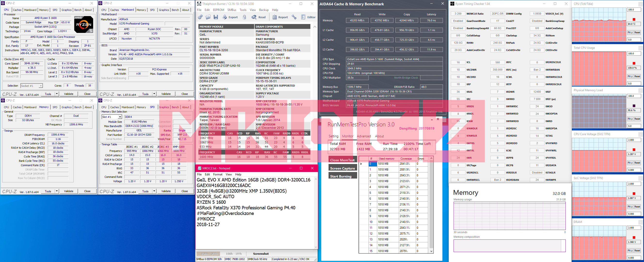This screenshot has height=262, width=644.
Task: Switch to the Caches tab in CPU-Z CPU window
Action: [17, 10]
